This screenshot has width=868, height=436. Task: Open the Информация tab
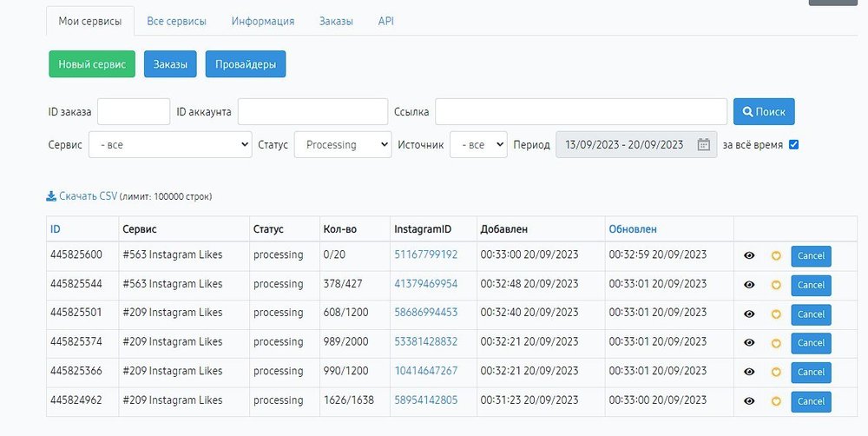click(263, 22)
